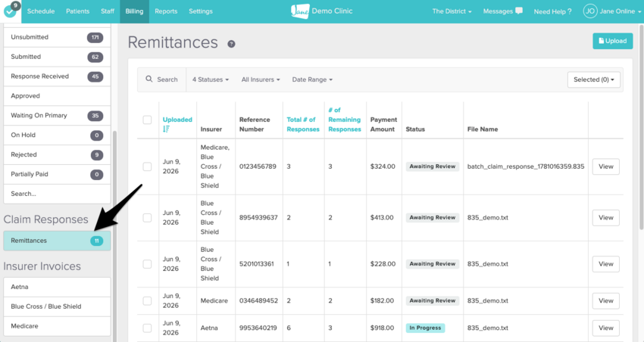The height and width of the screenshot is (342, 644).
Task: Open On Hold claims list
Action: click(x=57, y=135)
